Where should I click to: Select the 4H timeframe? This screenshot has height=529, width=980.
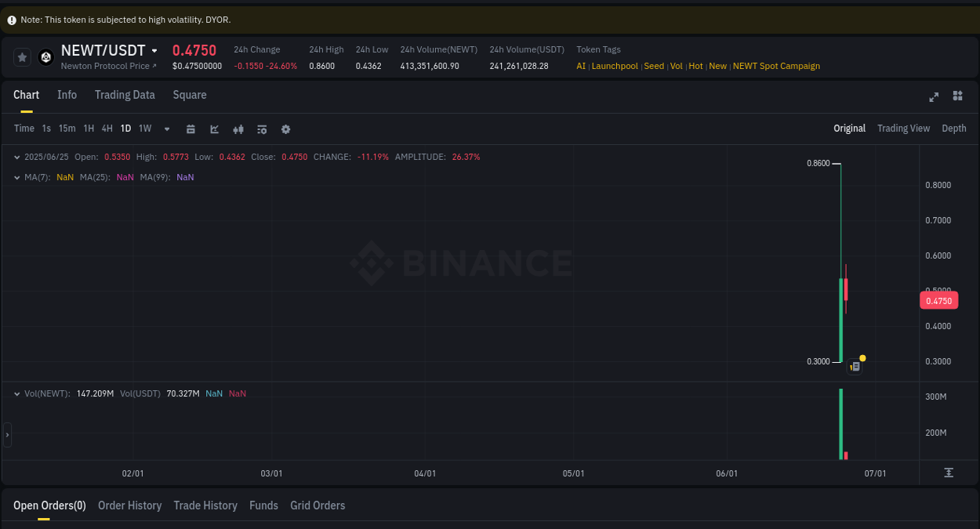[107, 129]
